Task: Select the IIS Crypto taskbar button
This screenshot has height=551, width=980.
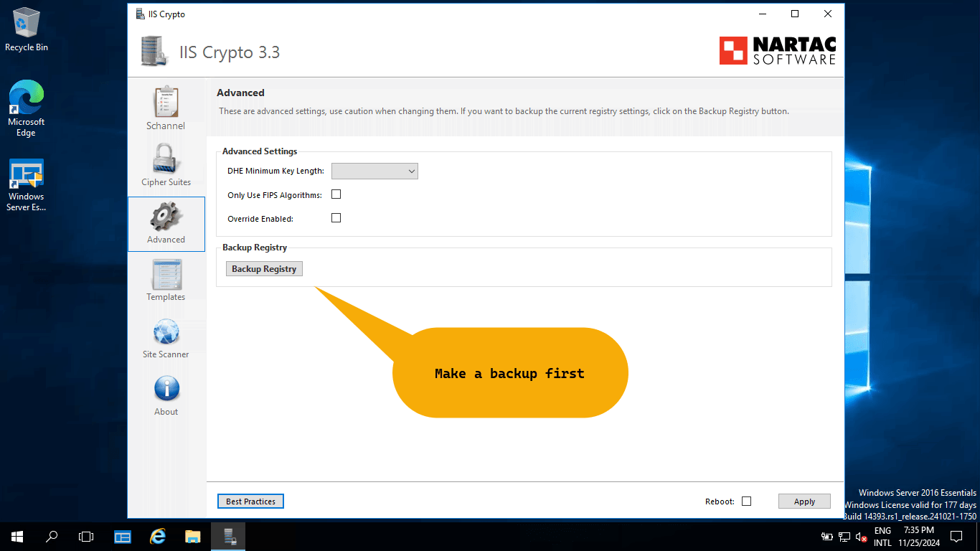Action: pyautogui.click(x=228, y=536)
